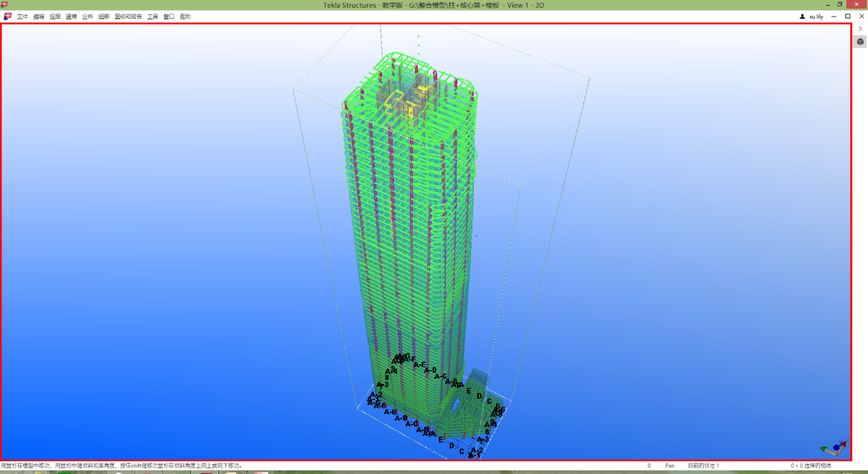
Task: Click the Tekla logo icon in menu bar
Action: (8, 16)
